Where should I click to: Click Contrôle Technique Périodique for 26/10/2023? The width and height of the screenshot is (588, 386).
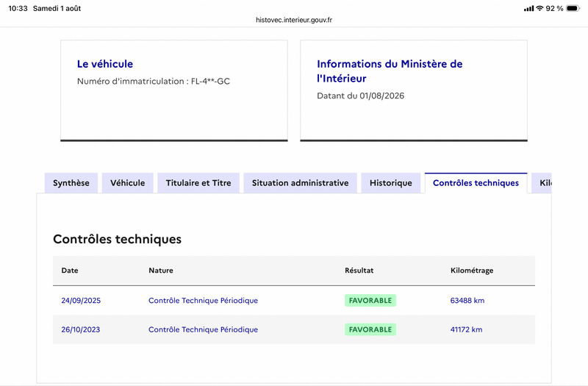(204, 329)
